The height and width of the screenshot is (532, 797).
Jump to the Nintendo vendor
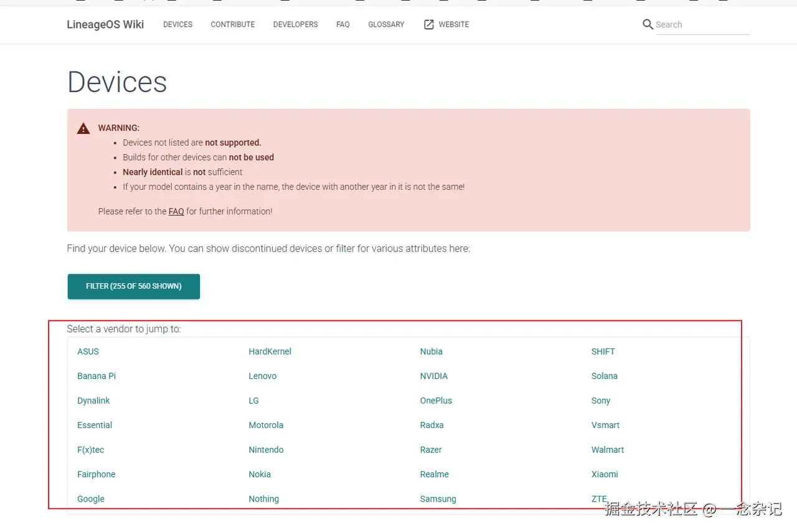point(266,450)
